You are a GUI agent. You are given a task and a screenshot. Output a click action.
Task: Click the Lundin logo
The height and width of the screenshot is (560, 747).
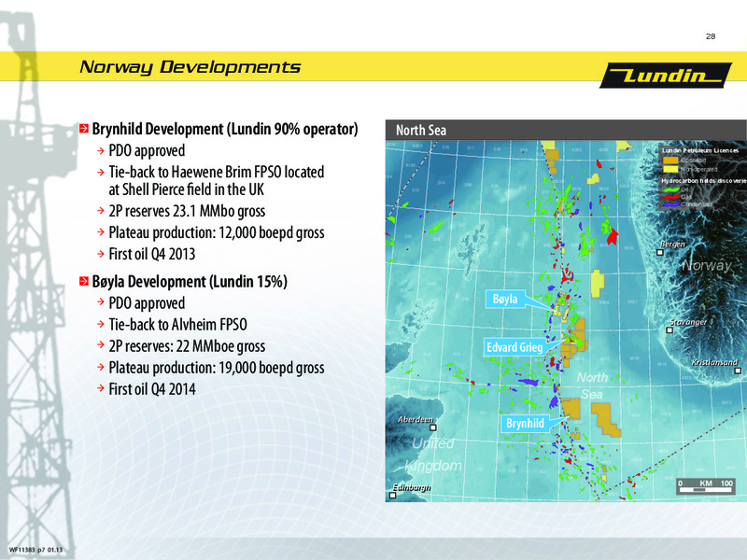click(x=666, y=76)
